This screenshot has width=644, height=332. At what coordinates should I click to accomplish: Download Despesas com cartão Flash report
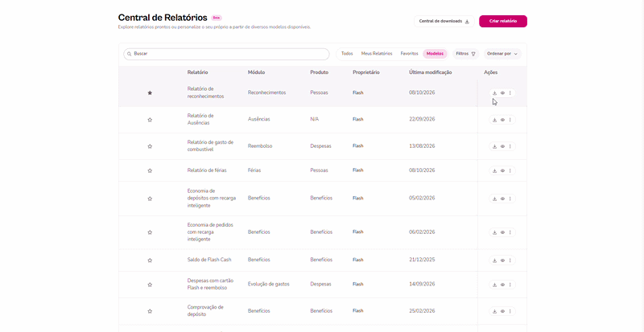(x=494, y=285)
